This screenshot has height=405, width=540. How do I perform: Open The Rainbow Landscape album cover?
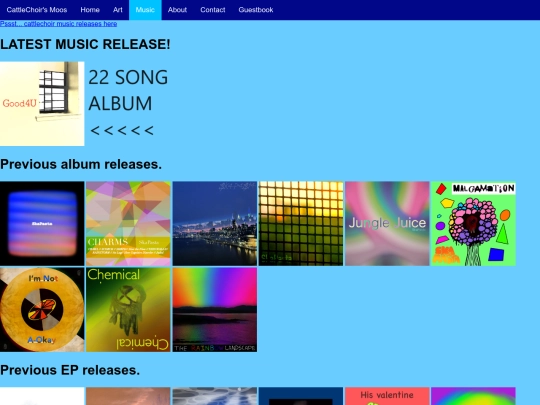(x=215, y=310)
